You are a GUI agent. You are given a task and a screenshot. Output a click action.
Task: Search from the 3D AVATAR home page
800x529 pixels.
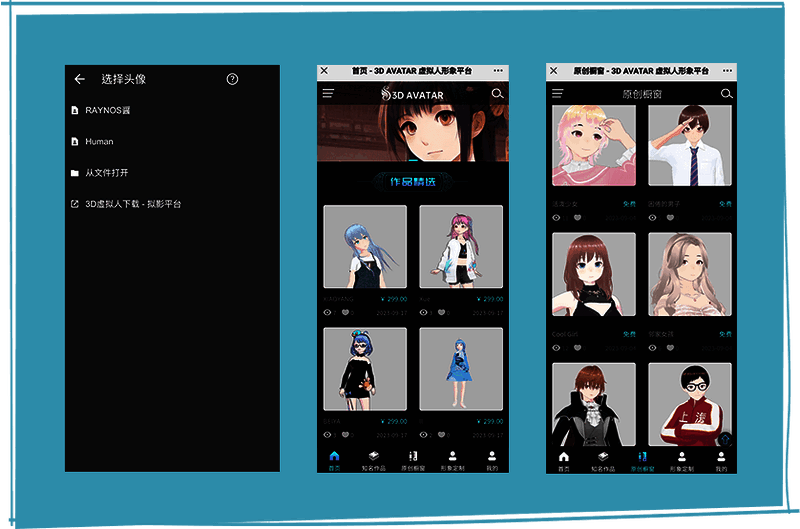coord(497,94)
